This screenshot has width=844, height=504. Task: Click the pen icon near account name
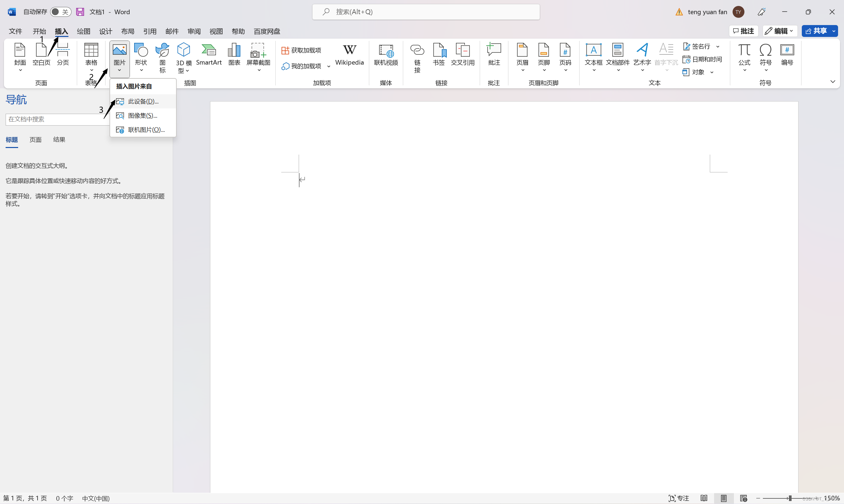coord(762,12)
